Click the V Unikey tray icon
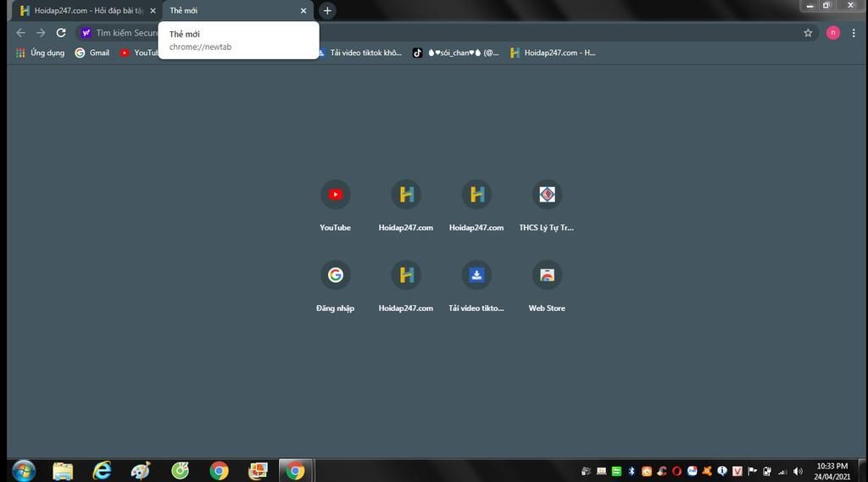The height and width of the screenshot is (482, 868). (737, 472)
